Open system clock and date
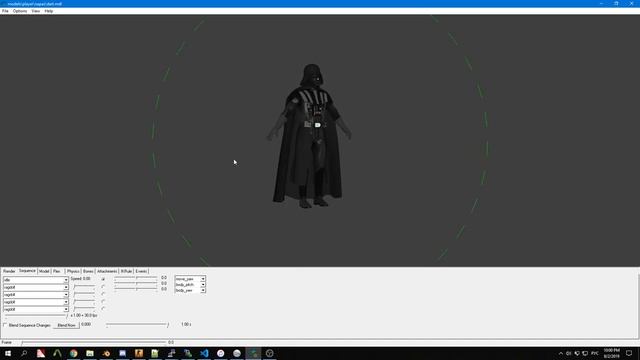The height and width of the screenshot is (360, 640). pyautogui.click(x=611, y=353)
